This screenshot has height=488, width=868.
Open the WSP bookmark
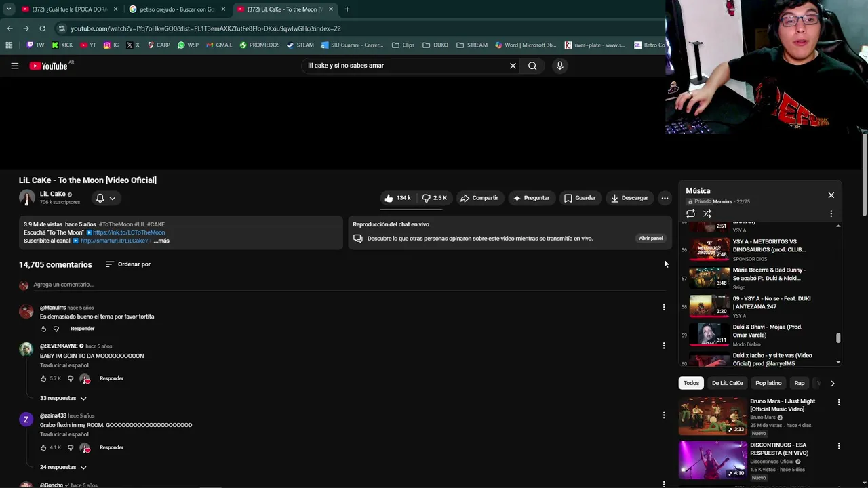click(188, 45)
